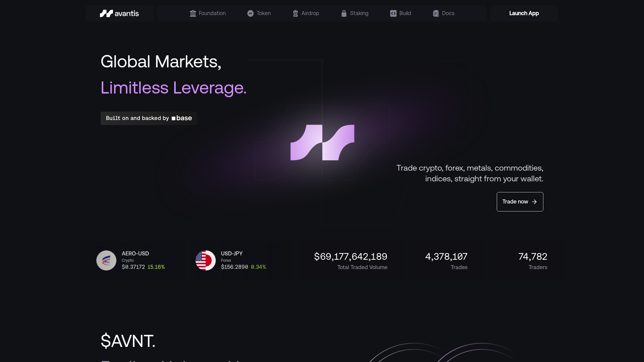Click the Base logo in the backed-by badge
This screenshot has width=644, height=362.
click(x=181, y=118)
